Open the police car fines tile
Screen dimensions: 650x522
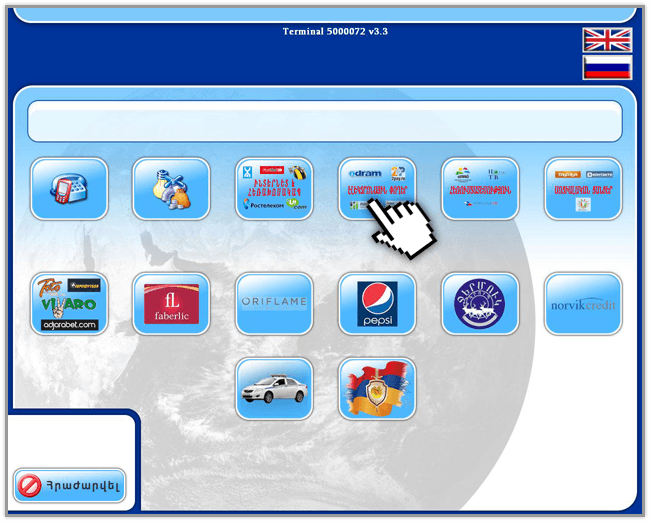pos(274,389)
